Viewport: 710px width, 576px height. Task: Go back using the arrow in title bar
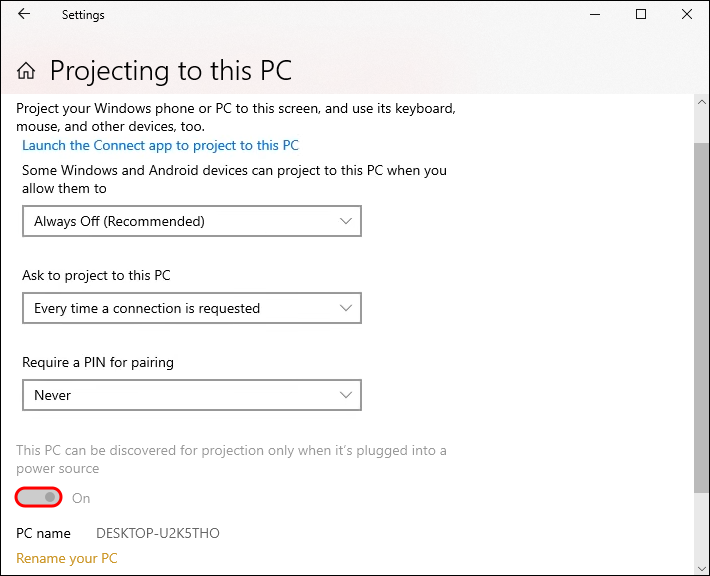(x=24, y=15)
